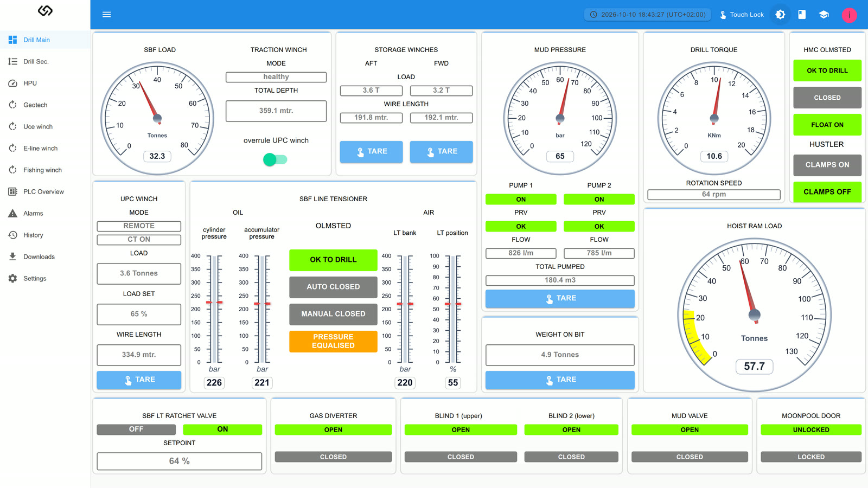Click Olmsted MANUAL CLOSED button
Viewport: 868px width, 488px height.
click(x=333, y=314)
